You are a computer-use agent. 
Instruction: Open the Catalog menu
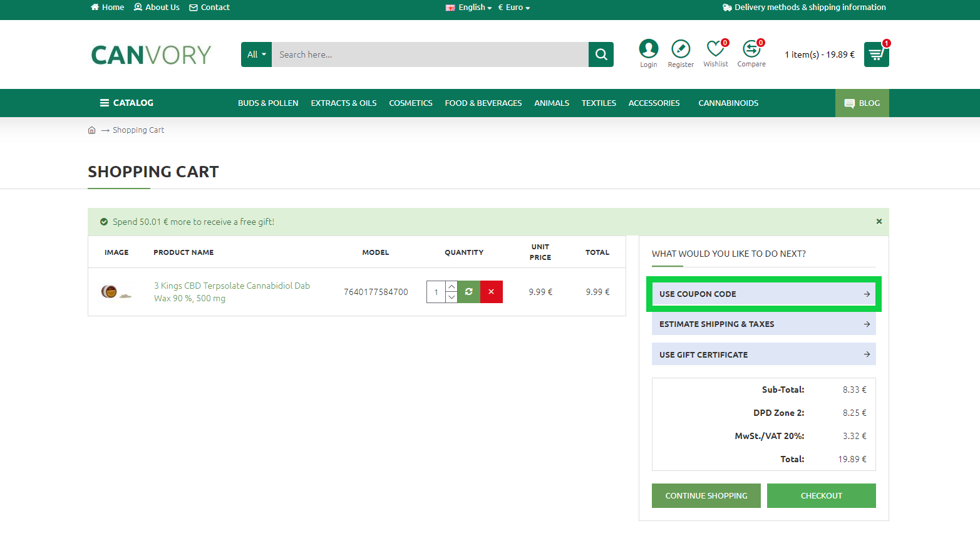[x=126, y=103]
